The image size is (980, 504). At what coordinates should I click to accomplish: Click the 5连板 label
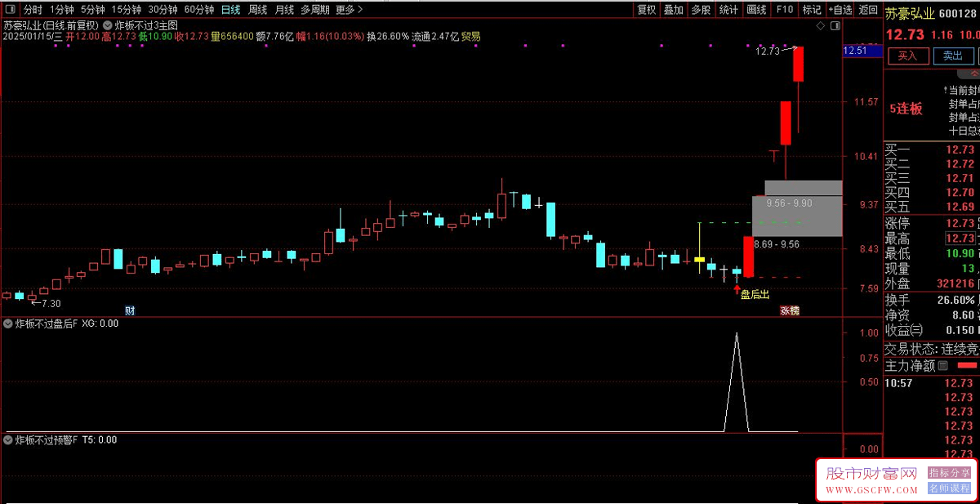(x=906, y=109)
